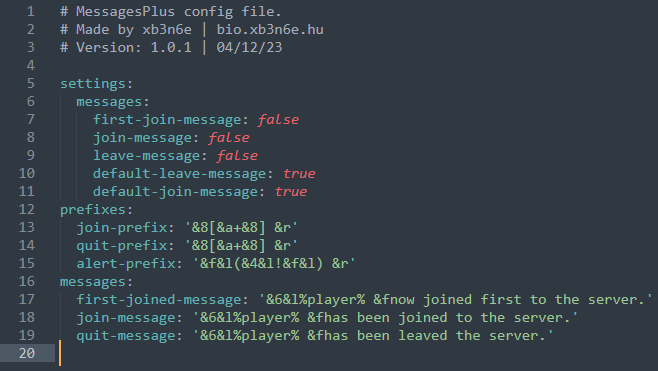Viewport: 658px width, 371px height.
Task: Click line number 12 in the gutter
Action: coord(27,209)
